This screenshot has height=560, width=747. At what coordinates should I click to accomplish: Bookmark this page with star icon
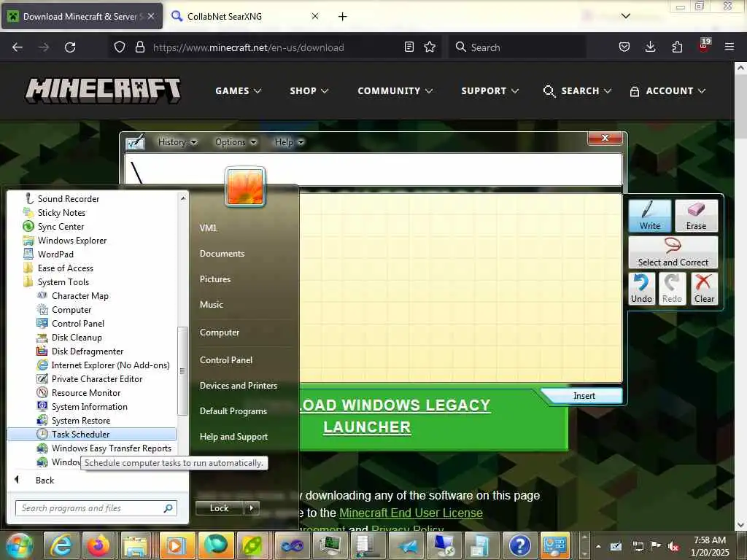pyautogui.click(x=430, y=47)
